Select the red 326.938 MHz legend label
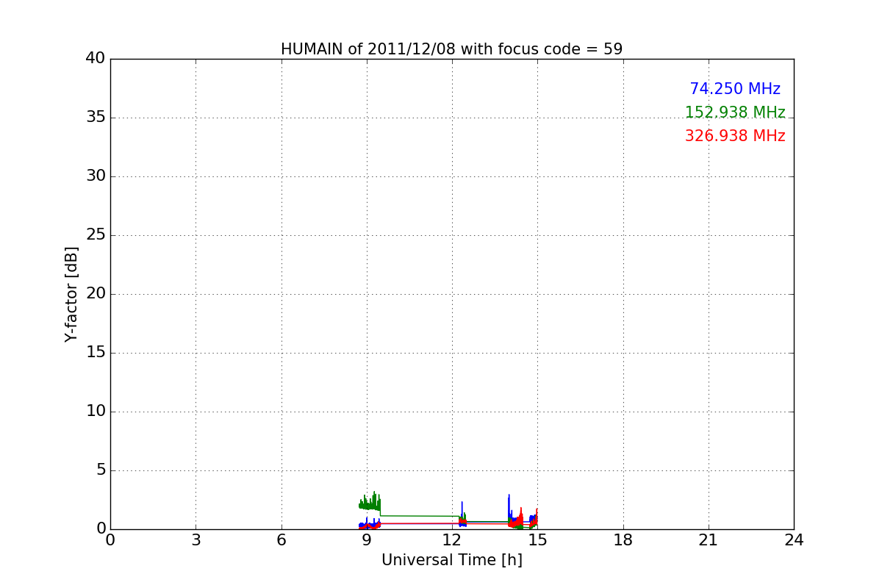Screen dimensions: 882x588 735,136
